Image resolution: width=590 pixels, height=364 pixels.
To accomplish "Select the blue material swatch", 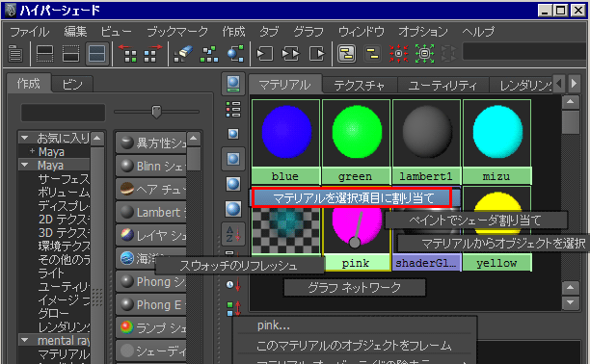I will click(286, 143).
